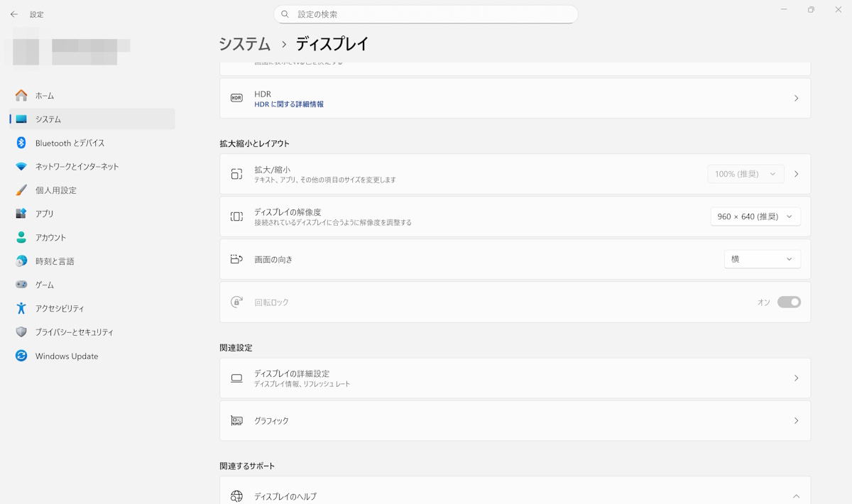
Task: Open ゲーム settings category
Action: pos(45,285)
